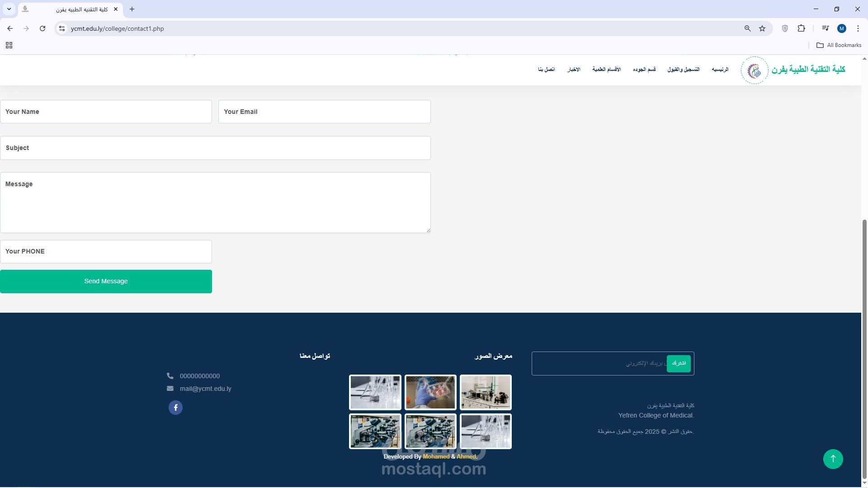Open the الرئيسيه navigation menu item

coord(720,70)
